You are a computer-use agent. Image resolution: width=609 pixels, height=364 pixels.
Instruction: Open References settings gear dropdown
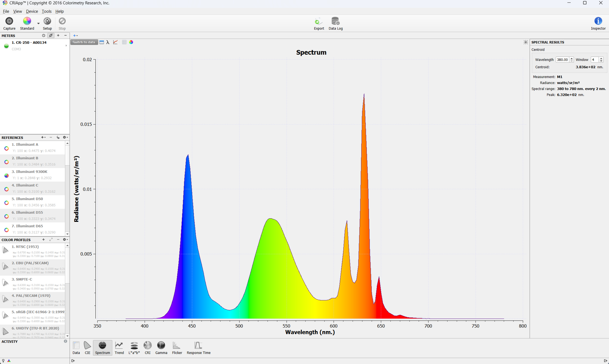(x=65, y=137)
